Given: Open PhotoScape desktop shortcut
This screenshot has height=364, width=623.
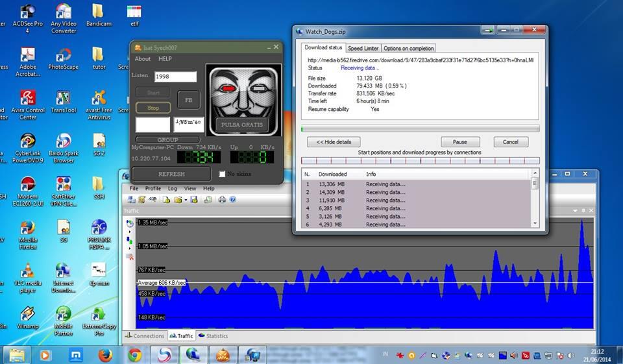Looking at the screenshot, I should (64, 58).
